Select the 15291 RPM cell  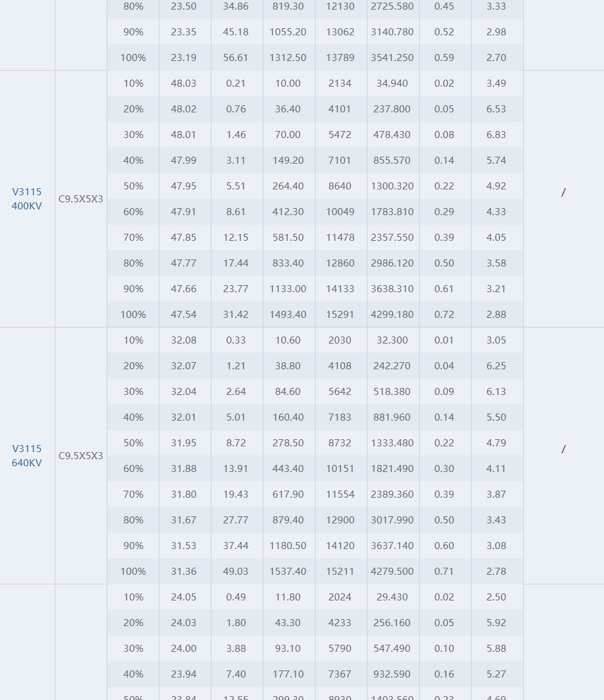(x=340, y=314)
